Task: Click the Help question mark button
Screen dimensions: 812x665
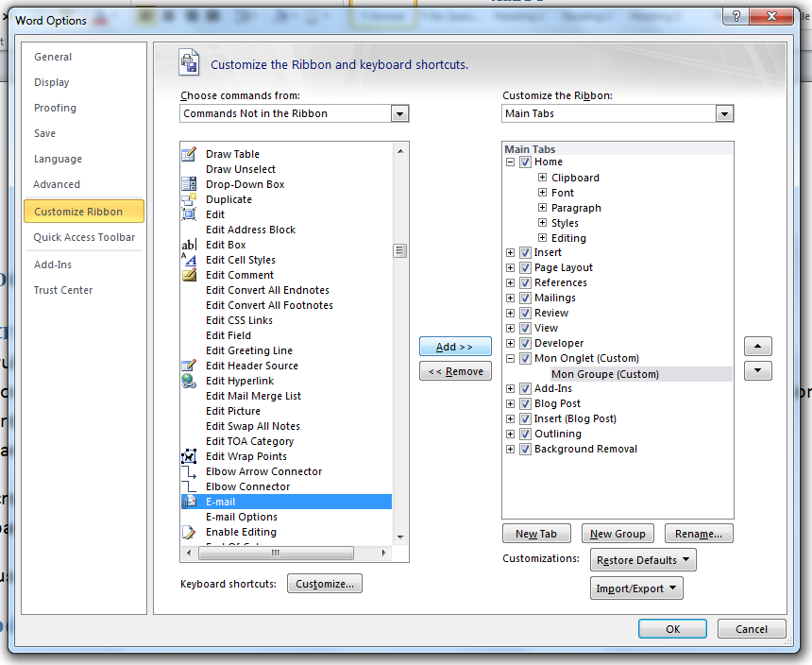Action: 736,16
